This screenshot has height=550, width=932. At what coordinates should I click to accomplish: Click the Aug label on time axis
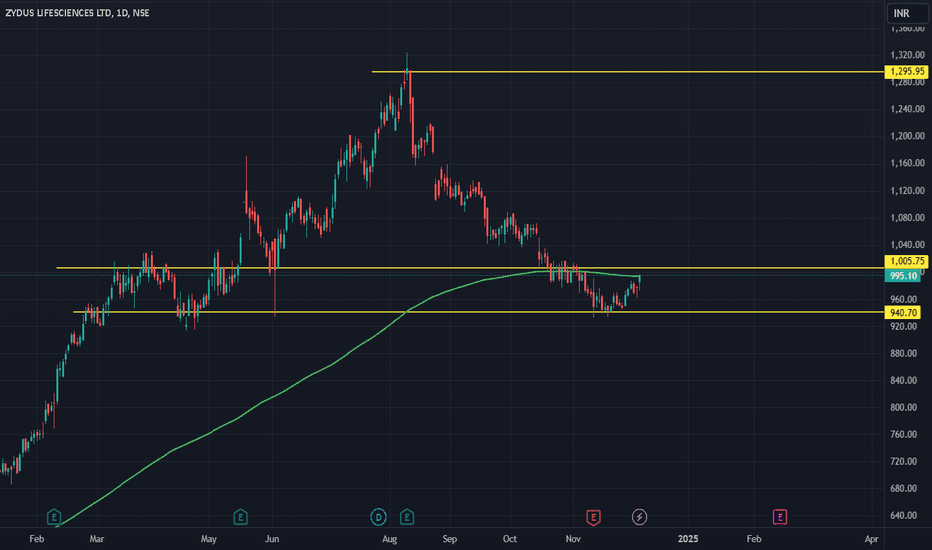[x=389, y=539]
